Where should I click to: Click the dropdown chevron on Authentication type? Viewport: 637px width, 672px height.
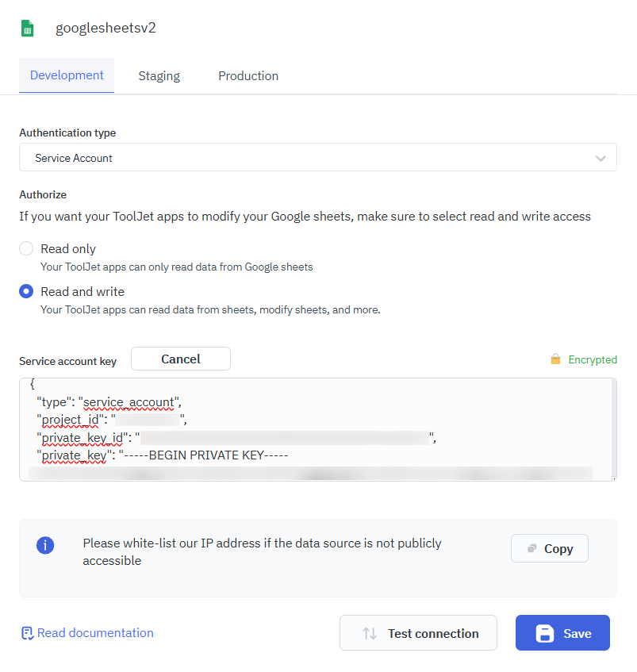click(x=601, y=157)
